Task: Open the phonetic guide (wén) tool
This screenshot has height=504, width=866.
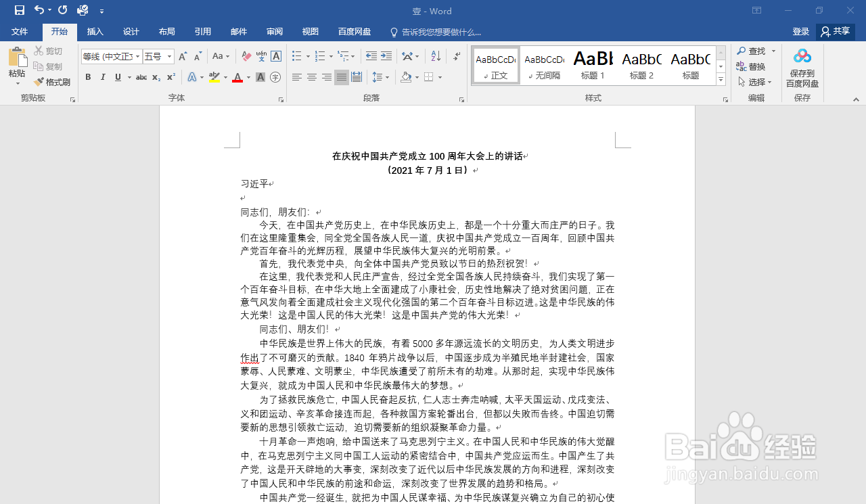Action: (261, 57)
